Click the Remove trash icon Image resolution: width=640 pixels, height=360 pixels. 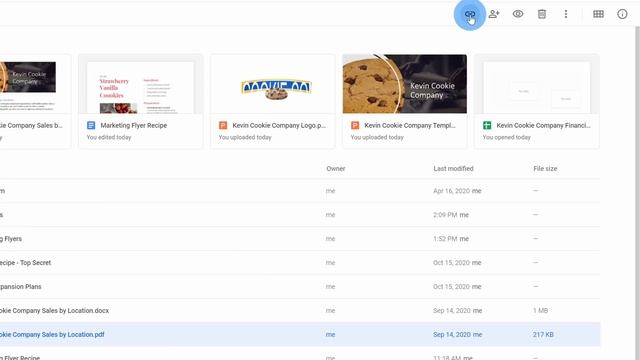542,14
